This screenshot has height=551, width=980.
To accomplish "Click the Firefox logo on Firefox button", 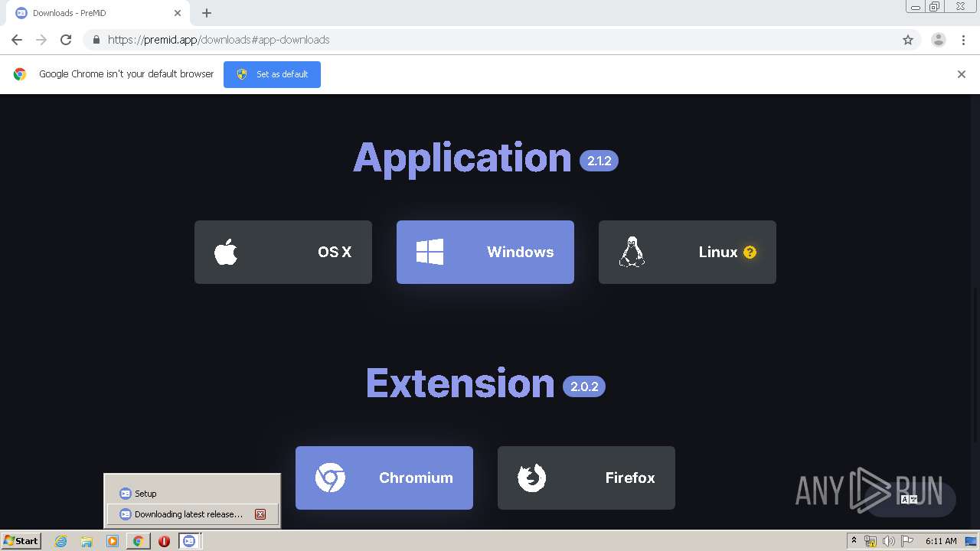I will (531, 478).
